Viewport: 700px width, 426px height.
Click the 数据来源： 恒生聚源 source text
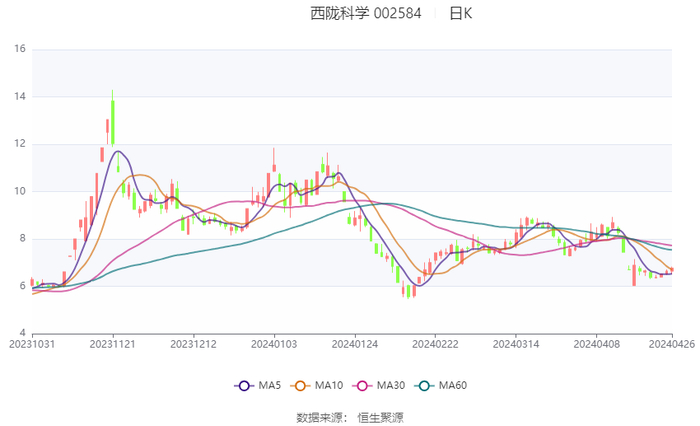(350, 416)
